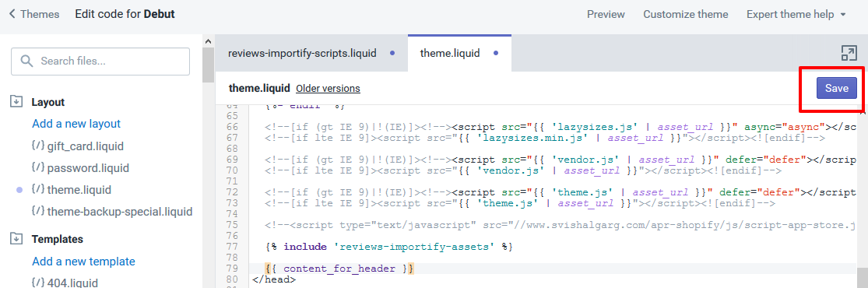
Task: Click the search magnifier icon
Action: (x=26, y=61)
